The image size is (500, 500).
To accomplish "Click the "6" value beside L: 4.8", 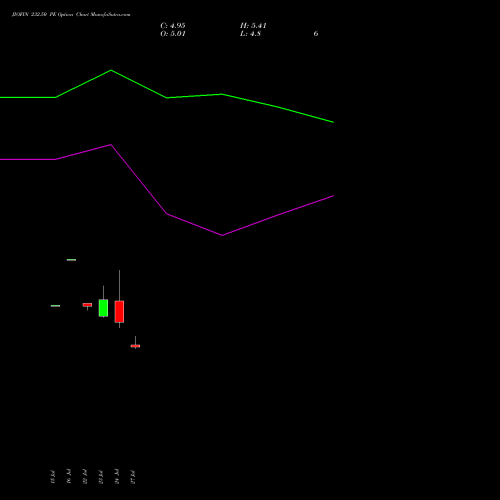I will pos(316,34).
